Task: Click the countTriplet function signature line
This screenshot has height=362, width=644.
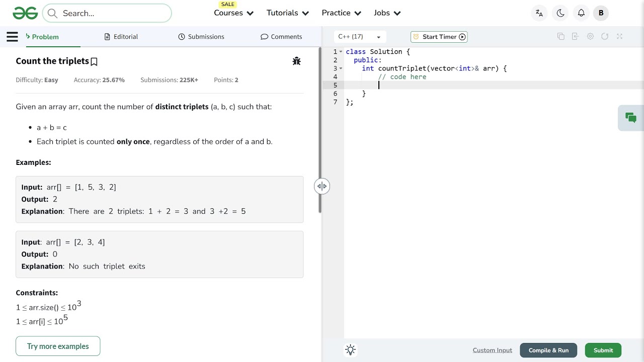Action: pos(434,68)
